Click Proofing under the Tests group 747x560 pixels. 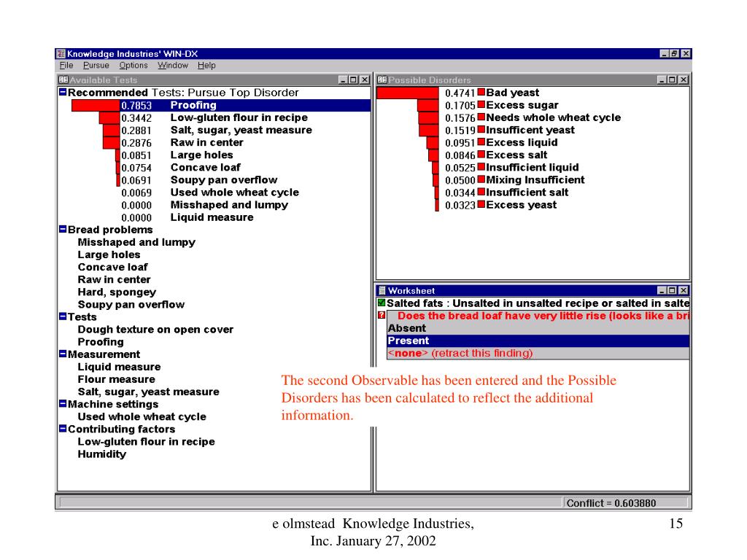coord(101,342)
